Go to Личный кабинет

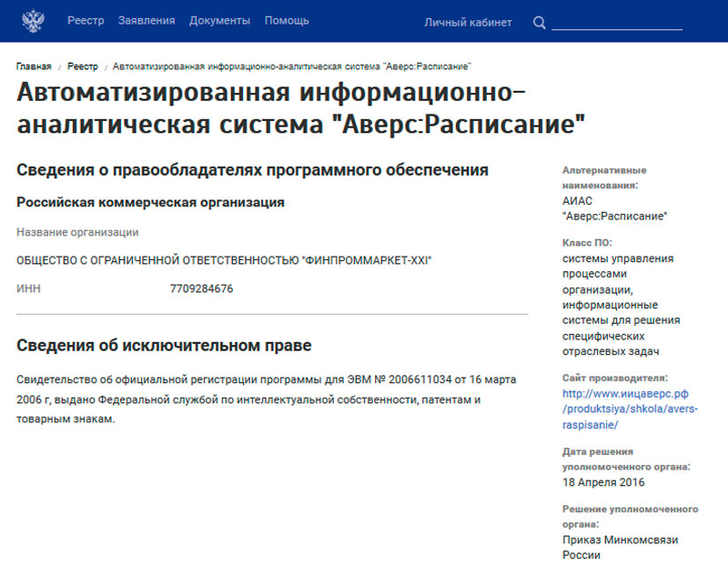coord(468,22)
